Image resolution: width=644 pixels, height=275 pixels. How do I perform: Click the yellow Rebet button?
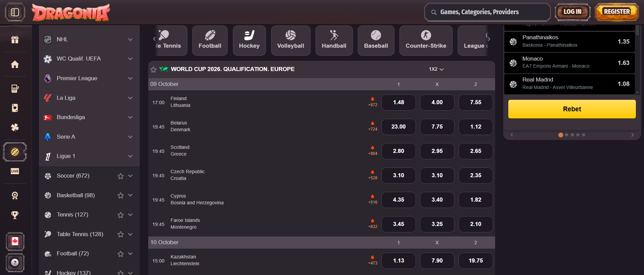point(572,109)
